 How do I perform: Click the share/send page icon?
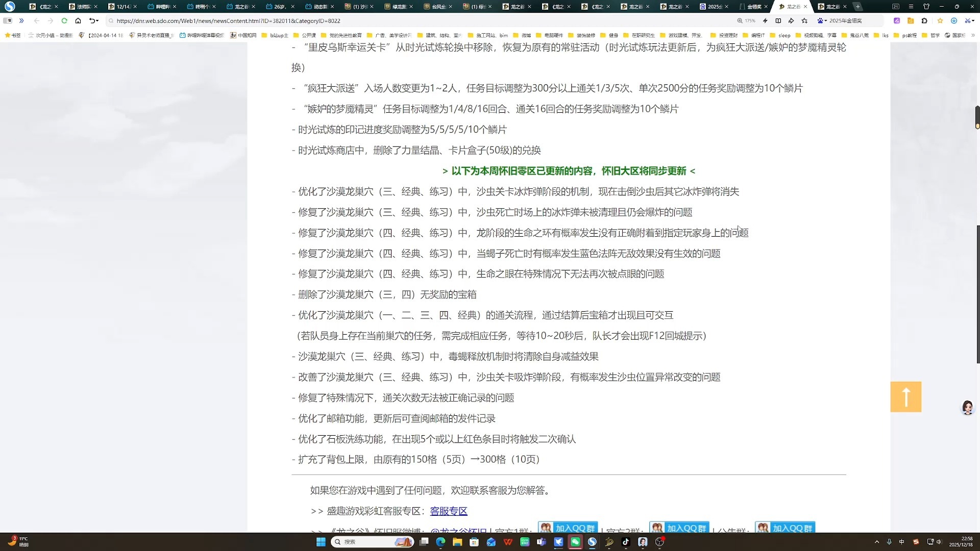(790, 21)
